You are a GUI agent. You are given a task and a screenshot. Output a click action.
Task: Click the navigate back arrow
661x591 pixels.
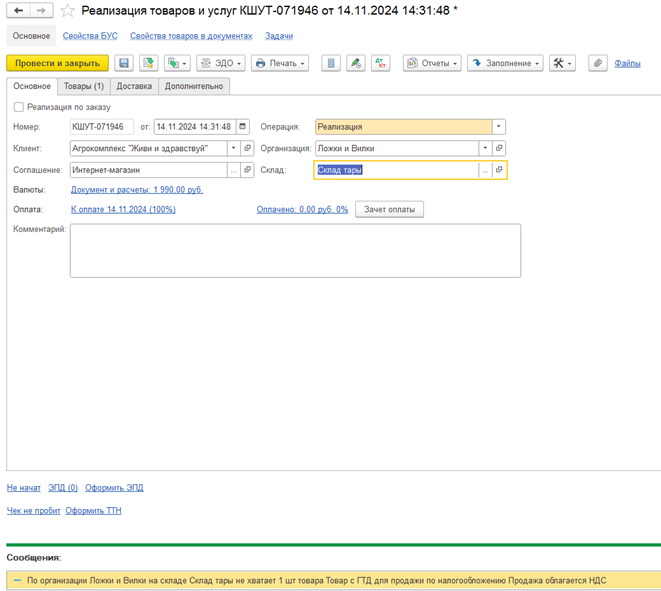(18, 11)
